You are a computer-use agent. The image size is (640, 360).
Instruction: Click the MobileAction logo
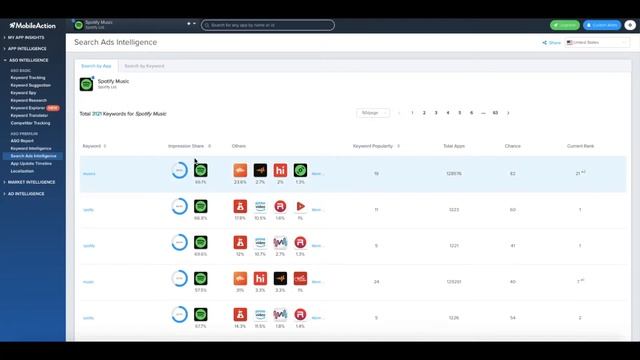coord(33,25)
